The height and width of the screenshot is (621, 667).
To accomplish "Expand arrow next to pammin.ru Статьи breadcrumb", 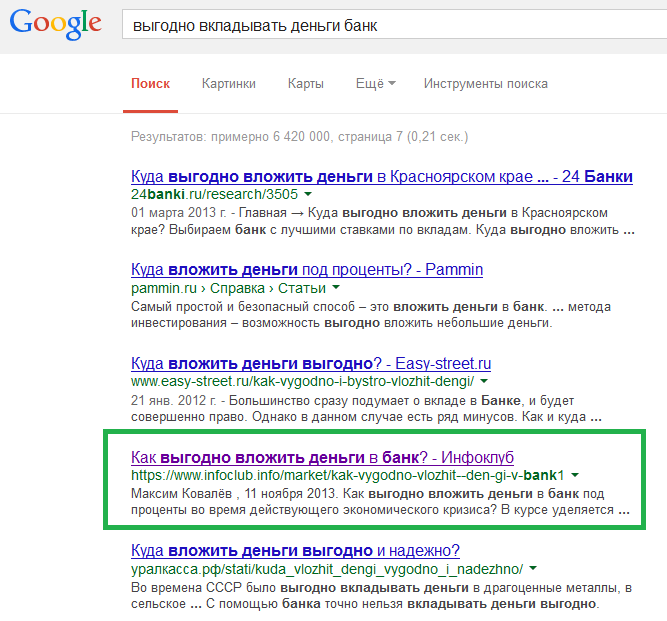I will [x=336, y=288].
